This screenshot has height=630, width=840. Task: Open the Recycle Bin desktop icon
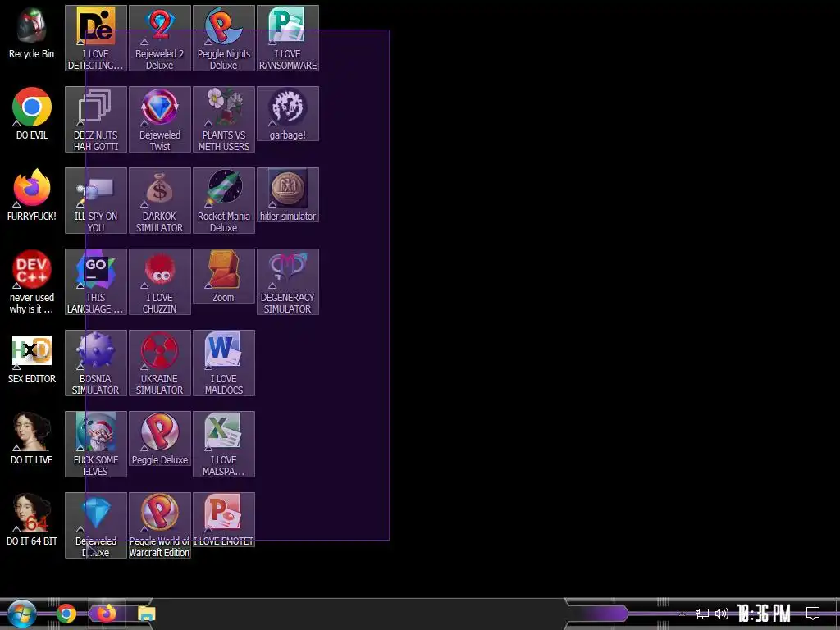pyautogui.click(x=32, y=33)
